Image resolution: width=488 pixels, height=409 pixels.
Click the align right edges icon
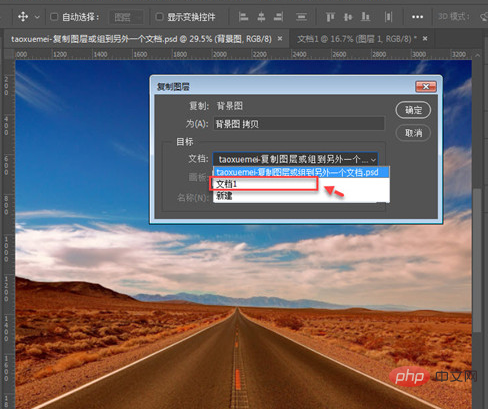(279, 17)
